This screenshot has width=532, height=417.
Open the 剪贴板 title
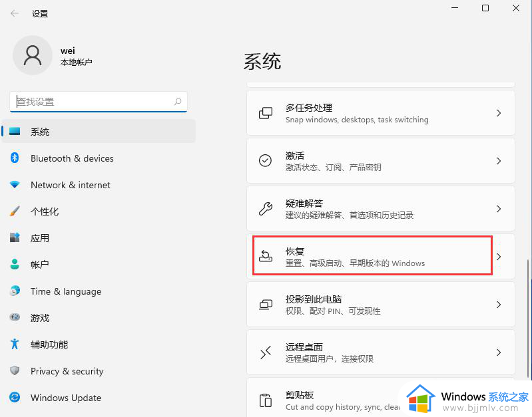[x=300, y=394]
